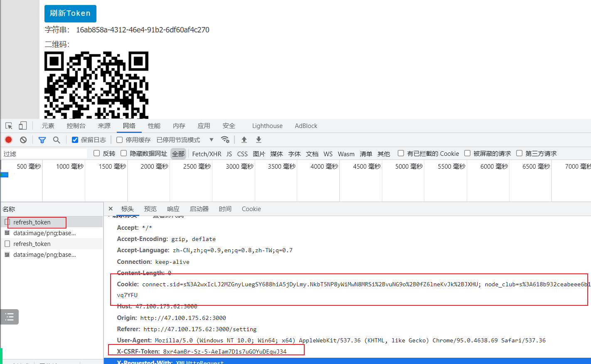Open the Lighthouse tab
The width and height of the screenshot is (591, 364).
pyautogui.click(x=267, y=126)
